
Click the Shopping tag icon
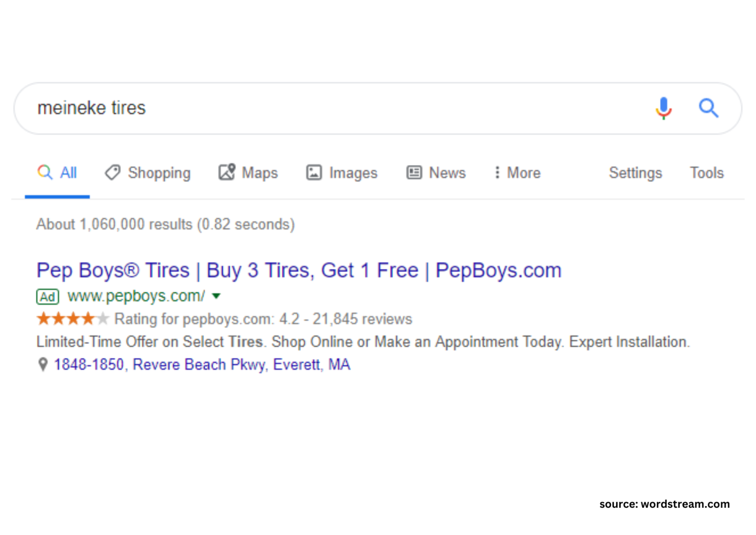(112, 172)
